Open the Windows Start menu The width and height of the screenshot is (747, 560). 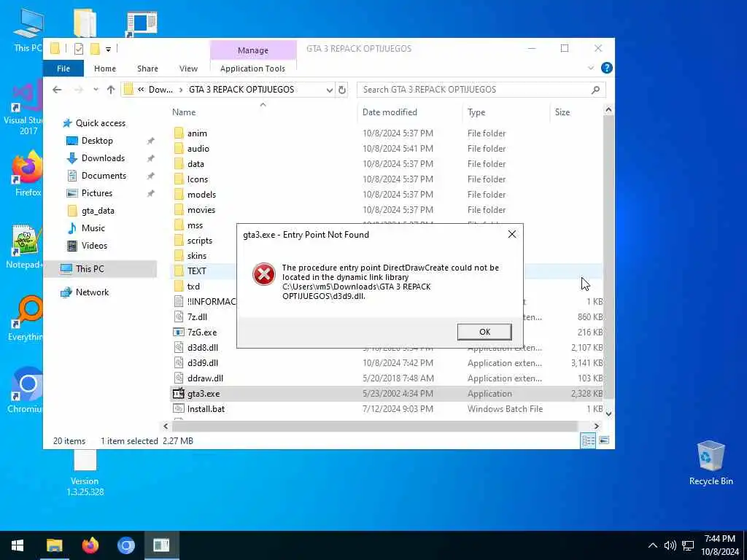pos(18,545)
